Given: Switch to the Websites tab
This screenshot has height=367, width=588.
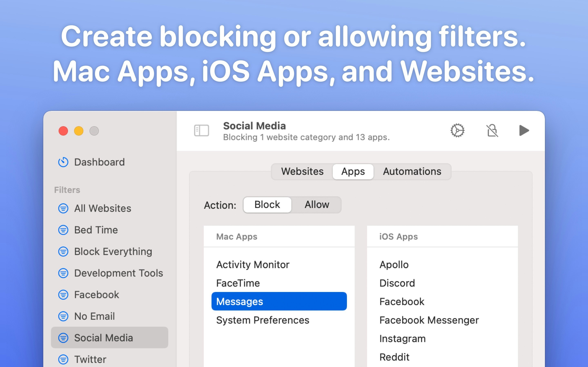Looking at the screenshot, I should (302, 171).
